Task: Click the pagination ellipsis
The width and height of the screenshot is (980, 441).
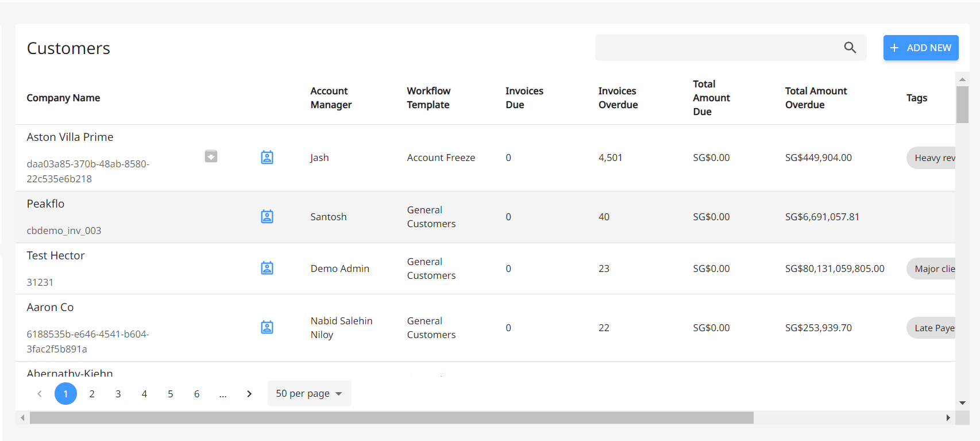Action: click(x=223, y=395)
